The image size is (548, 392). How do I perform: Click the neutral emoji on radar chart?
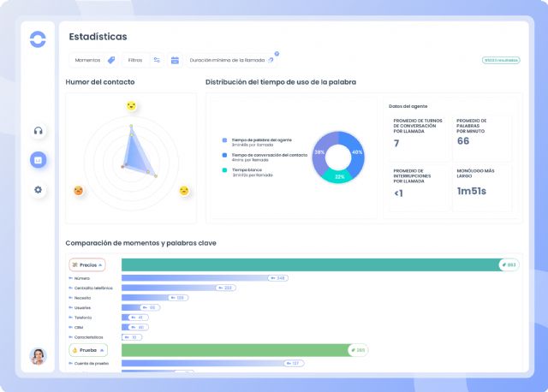click(183, 190)
